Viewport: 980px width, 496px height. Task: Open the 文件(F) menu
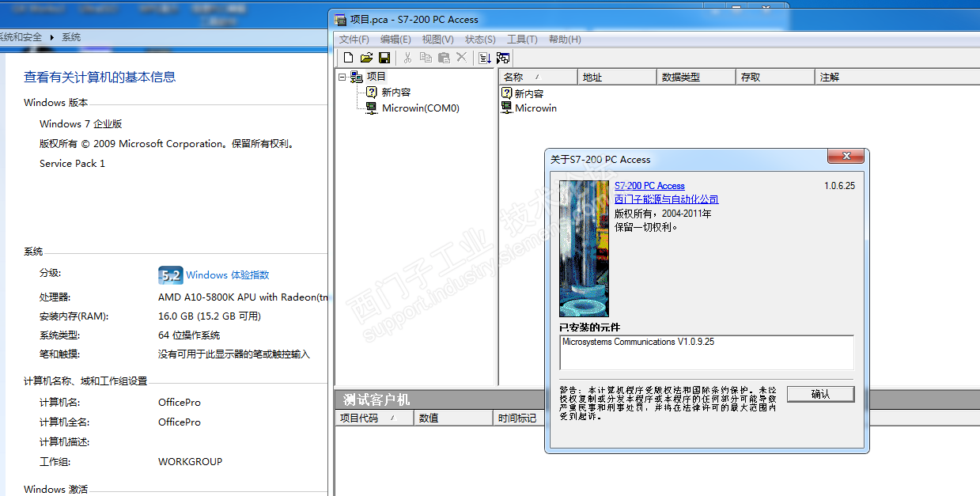coord(354,40)
